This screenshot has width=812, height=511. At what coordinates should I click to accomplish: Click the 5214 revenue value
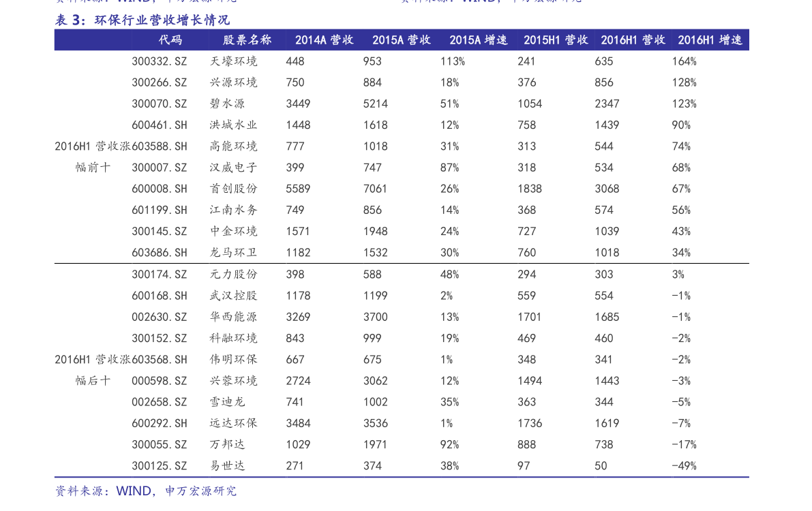tap(376, 104)
